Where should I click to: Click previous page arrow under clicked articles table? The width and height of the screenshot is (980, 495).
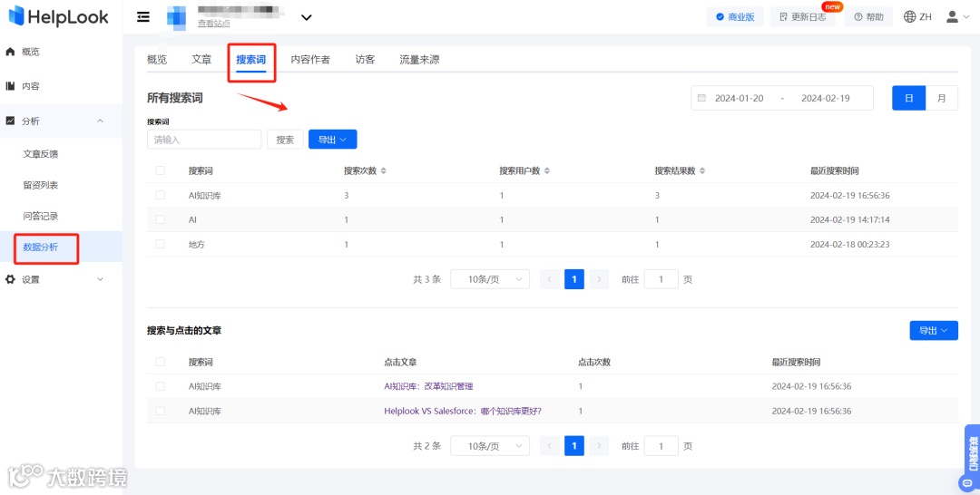(550, 446)
